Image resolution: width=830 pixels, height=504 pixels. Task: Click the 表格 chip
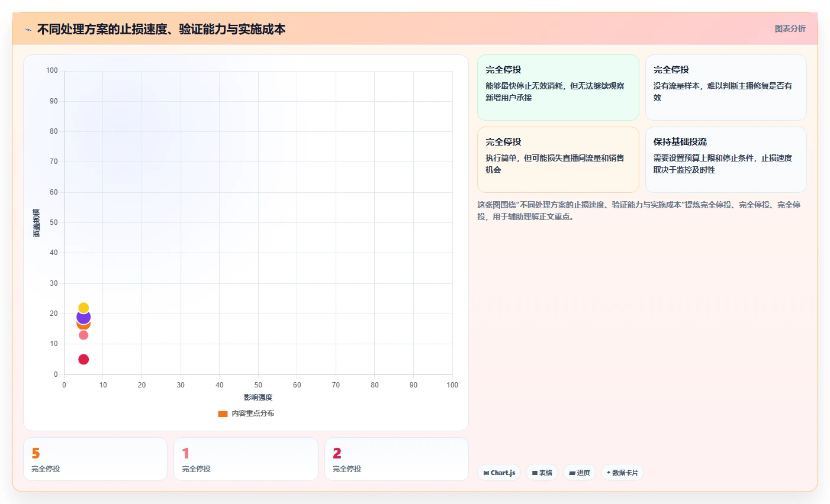tap(542, 473)
